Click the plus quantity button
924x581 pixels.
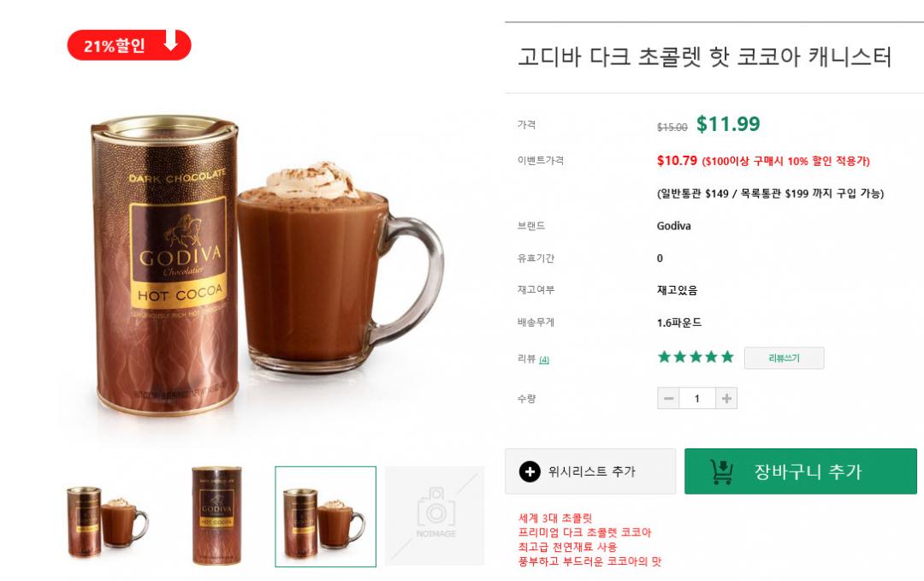(726, 399)
